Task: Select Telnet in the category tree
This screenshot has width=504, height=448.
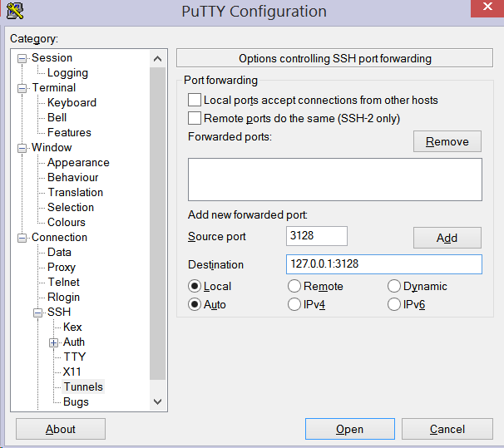Action: (x=63, y=282)
